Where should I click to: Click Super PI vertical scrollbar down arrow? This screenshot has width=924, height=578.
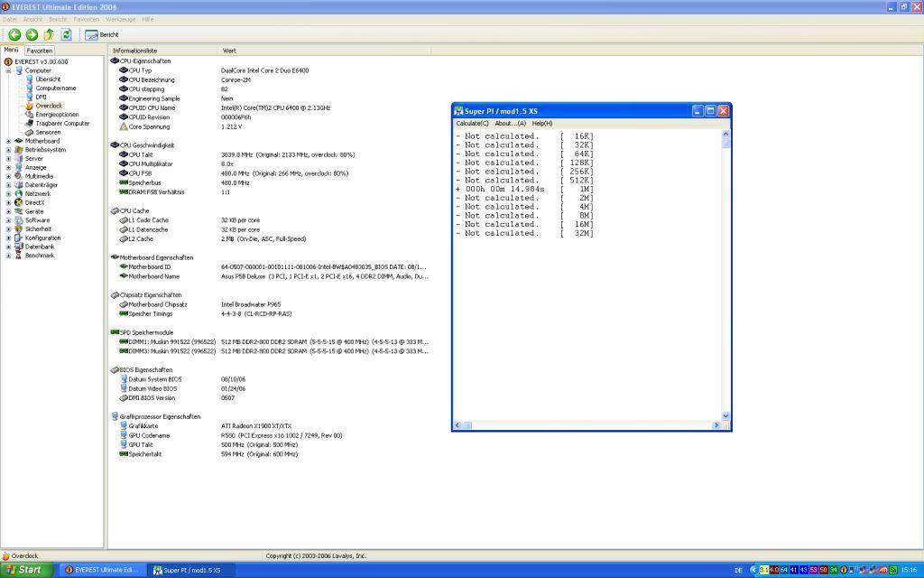(725, 415)
